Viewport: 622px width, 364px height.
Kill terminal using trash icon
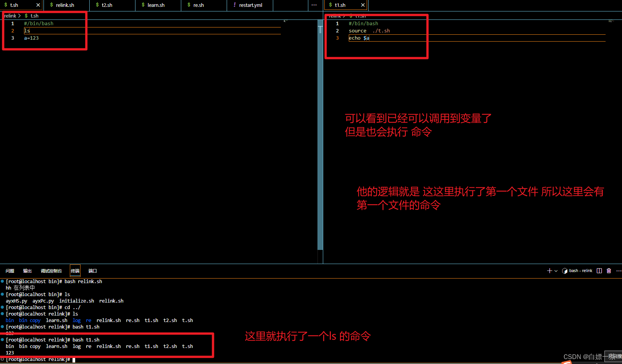609,271
